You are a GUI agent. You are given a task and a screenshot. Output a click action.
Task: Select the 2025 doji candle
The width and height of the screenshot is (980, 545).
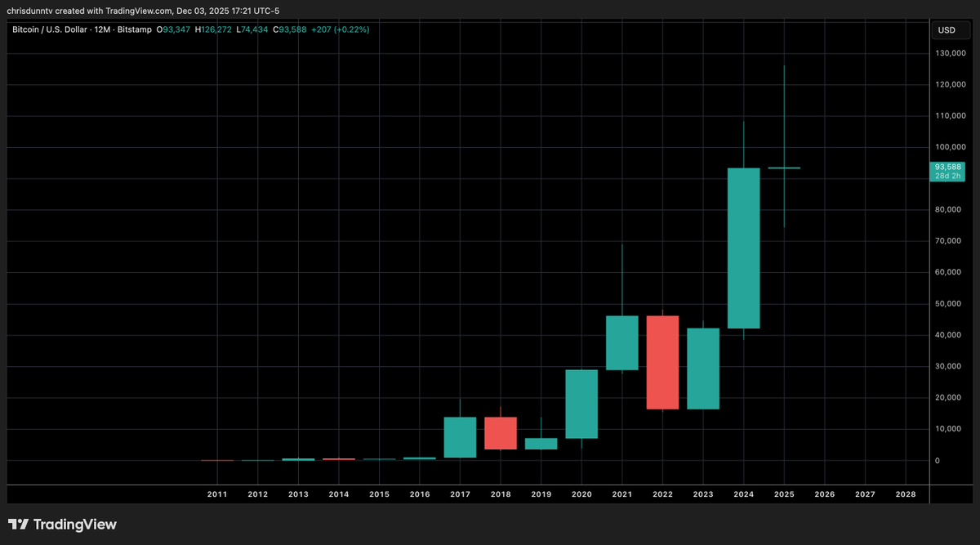pyautogui.click(x=784, y=168)
